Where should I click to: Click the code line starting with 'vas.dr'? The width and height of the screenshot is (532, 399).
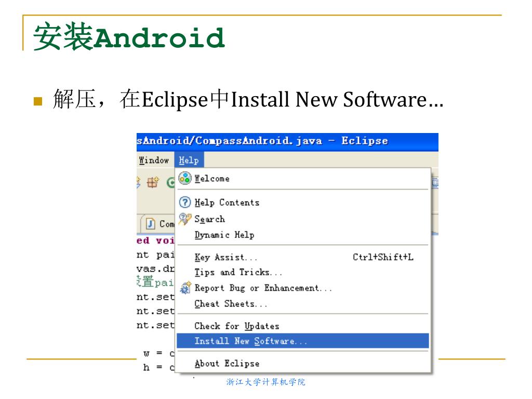(x=156, y=269)
